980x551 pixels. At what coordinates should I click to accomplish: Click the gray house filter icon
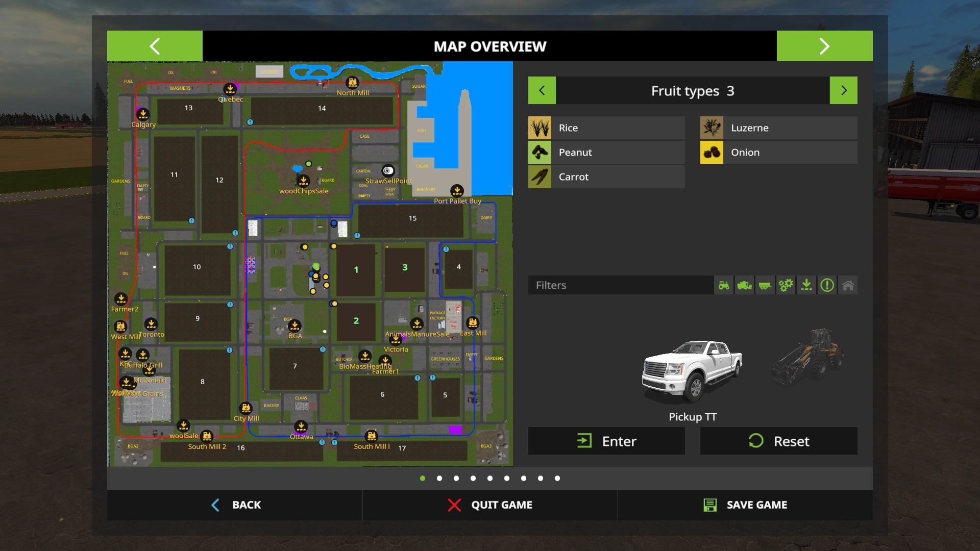click(x=848, y=285)
